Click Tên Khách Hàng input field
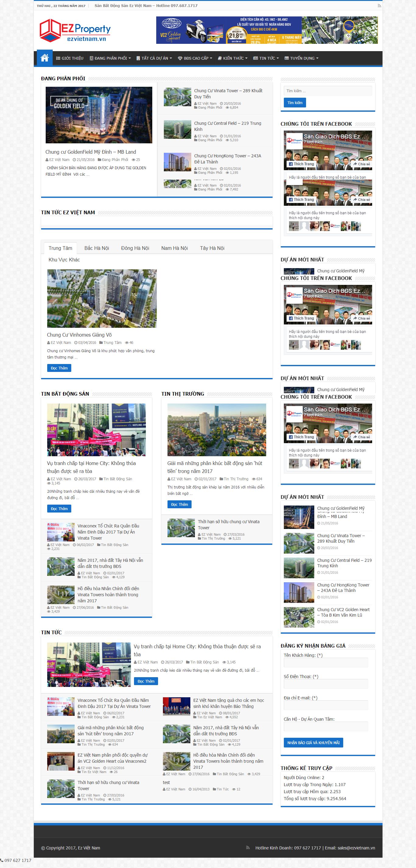The height and width of the screenshot is (868, 416). click(326, 663)
